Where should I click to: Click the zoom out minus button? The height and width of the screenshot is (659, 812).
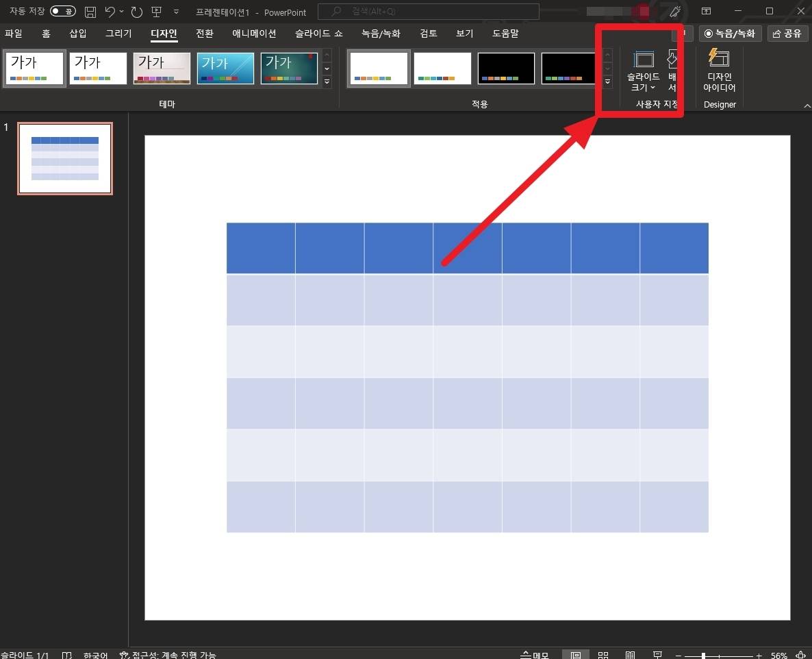pos(678,656)
